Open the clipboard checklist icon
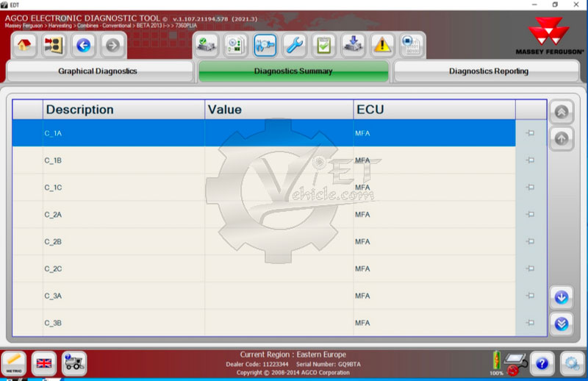 pos(323,46)
